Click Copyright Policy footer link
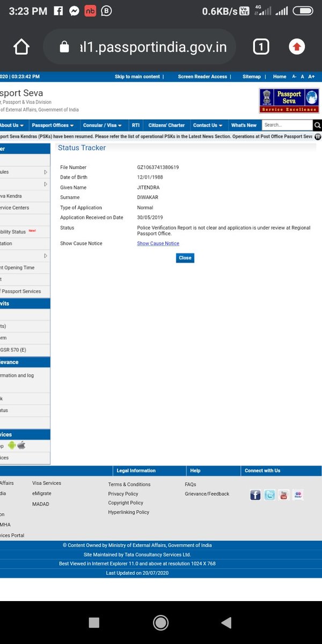This screenshot has height=644, width=322. pyautogui.click(x=126, y=503)
